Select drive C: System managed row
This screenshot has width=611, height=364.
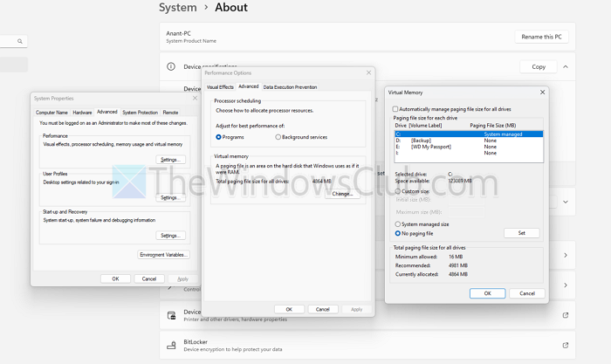(469, 134)
